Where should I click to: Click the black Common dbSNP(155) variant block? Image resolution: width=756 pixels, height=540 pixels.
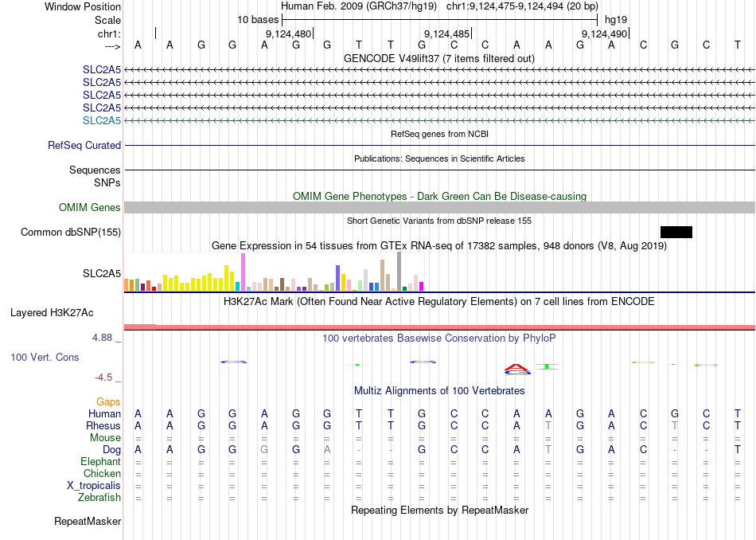point(676,232)
